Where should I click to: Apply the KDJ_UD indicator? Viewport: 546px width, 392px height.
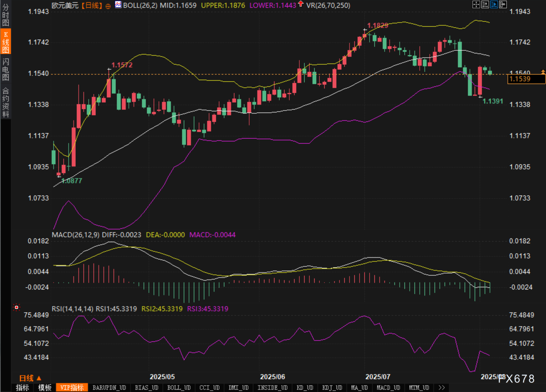pyautogui.click(x=332, y=388)
